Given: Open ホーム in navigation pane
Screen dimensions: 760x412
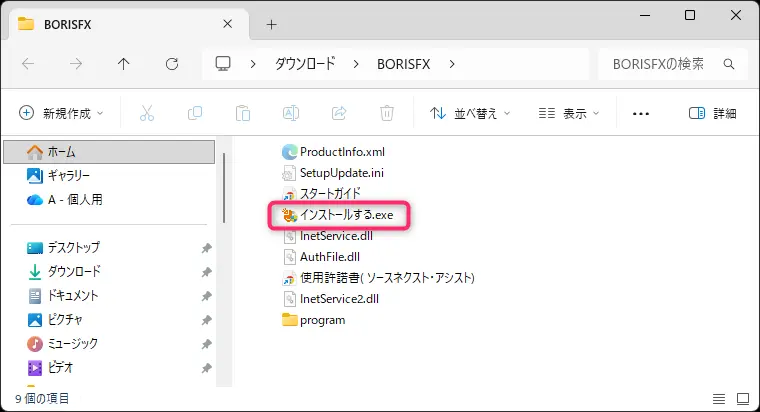Looking at the screenshot, I should coord(109,152).
